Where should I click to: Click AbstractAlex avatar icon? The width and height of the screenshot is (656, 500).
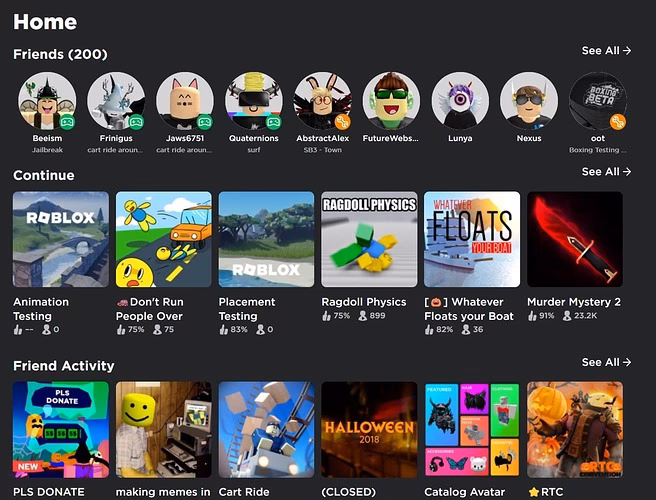pyautogui.click(x=323, y=101)
